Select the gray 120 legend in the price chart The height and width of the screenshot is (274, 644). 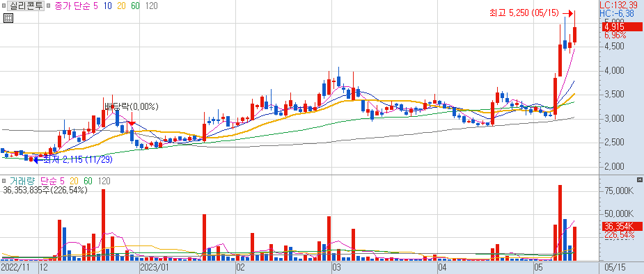pos(151,6)
